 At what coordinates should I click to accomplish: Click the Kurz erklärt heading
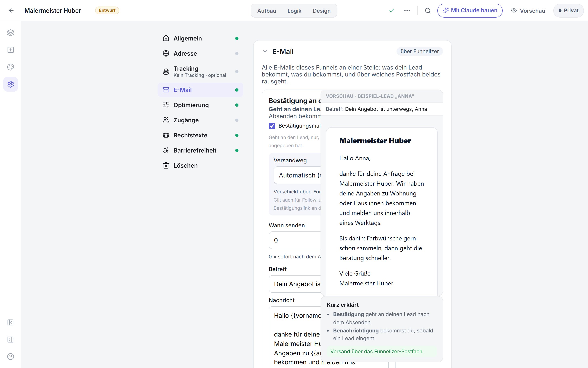pyautogui.click(x=343, y=305)
